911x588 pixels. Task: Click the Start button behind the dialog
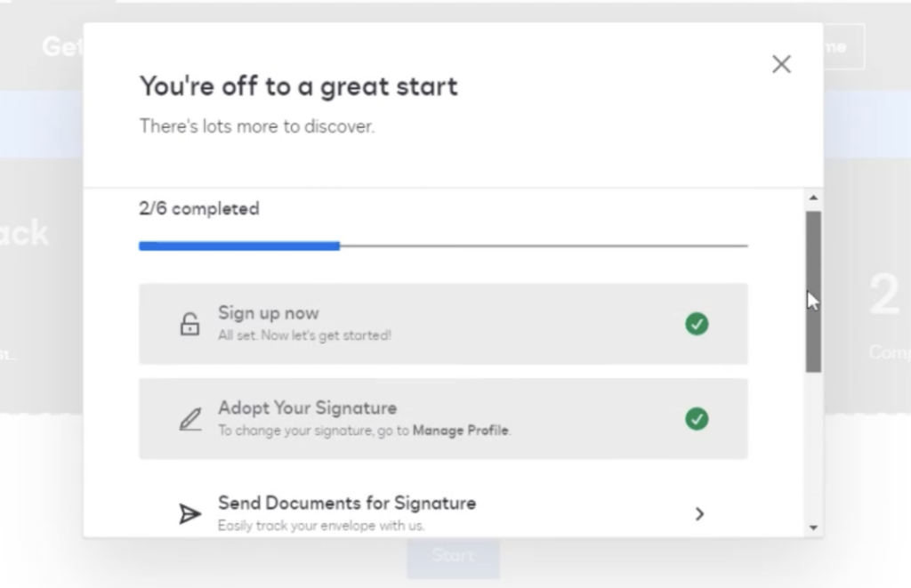[x=453, y=555]
